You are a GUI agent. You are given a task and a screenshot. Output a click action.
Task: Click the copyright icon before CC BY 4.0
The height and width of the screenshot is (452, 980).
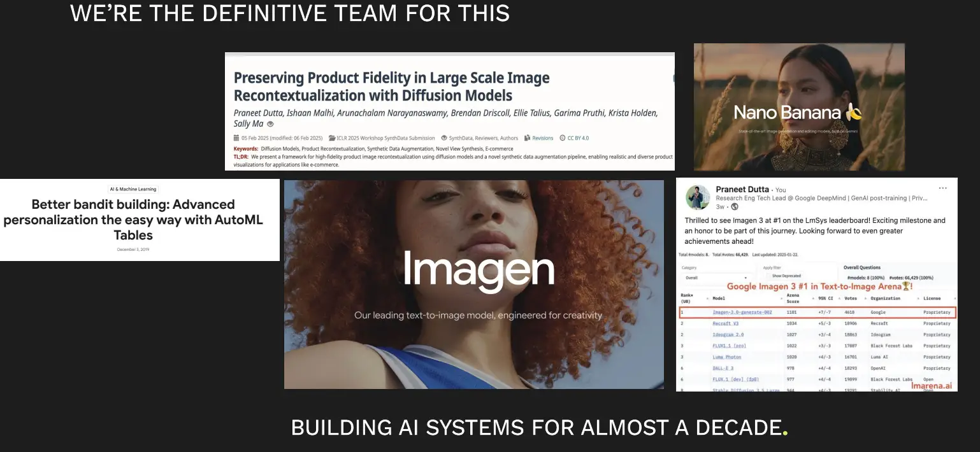tap(562, 138)
